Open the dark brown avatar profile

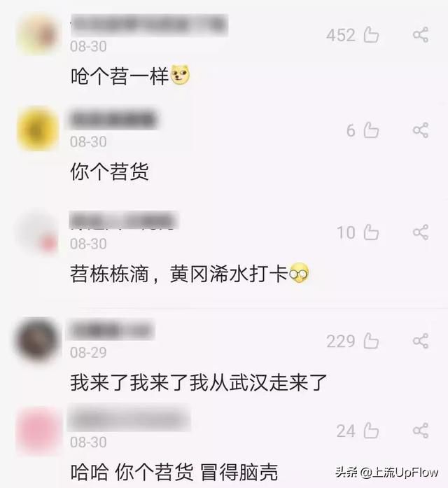pyautogui.click(x=37, y=340)
